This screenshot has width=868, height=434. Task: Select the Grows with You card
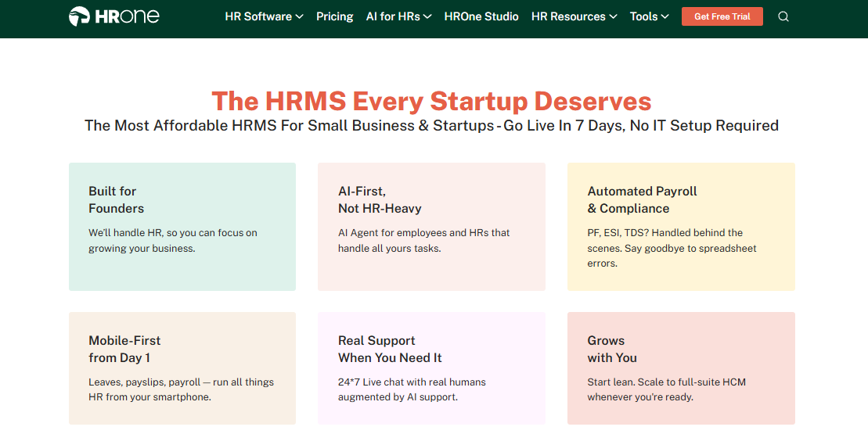(681, 368)
